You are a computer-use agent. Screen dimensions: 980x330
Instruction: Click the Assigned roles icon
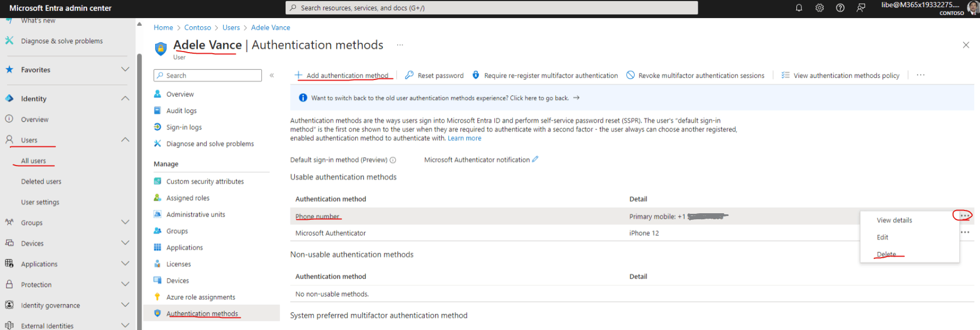pos(157,197)
